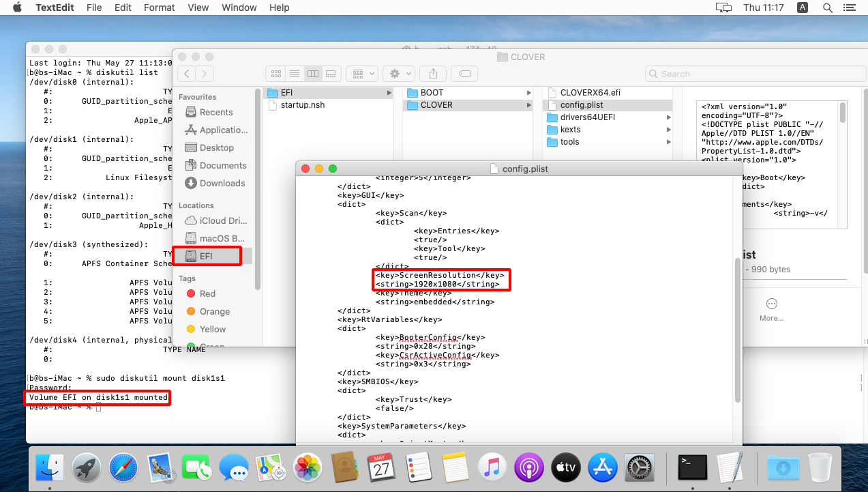
Task: Open the Finder action gear dropdown
Action: point(399,74)
